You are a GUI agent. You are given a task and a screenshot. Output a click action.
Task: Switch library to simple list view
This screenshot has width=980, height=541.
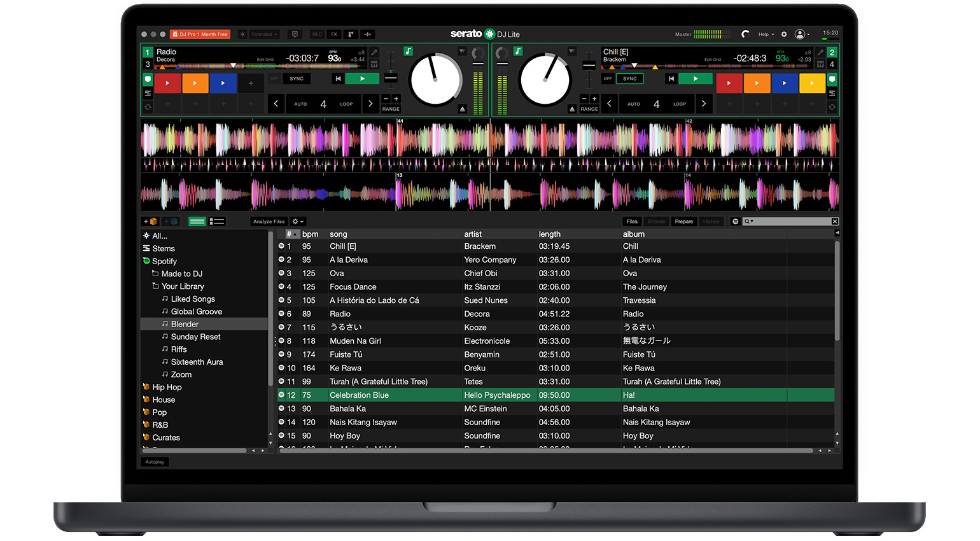pos(197,221)
